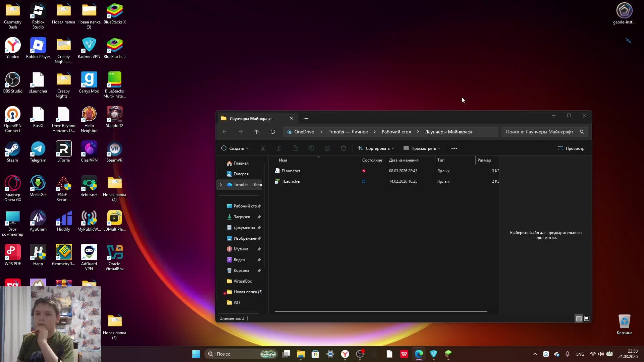
Task: Click the Рабочий стол breadcrumb segment
Action: coord(396,132)
